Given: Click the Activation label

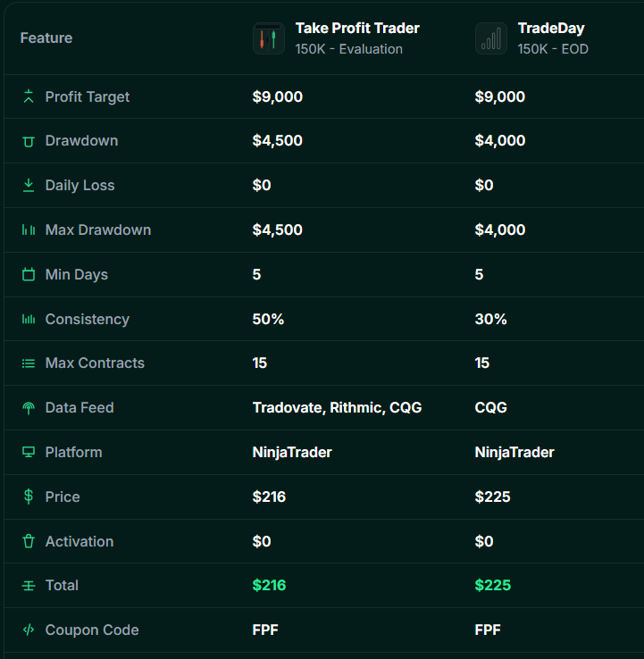Looking at the screenshot, I should coord(79,541).
